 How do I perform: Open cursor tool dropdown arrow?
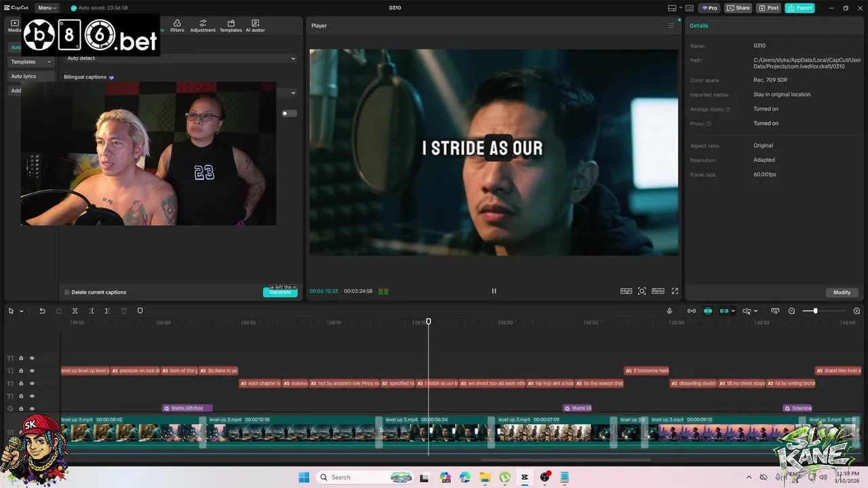pos(22,311)
